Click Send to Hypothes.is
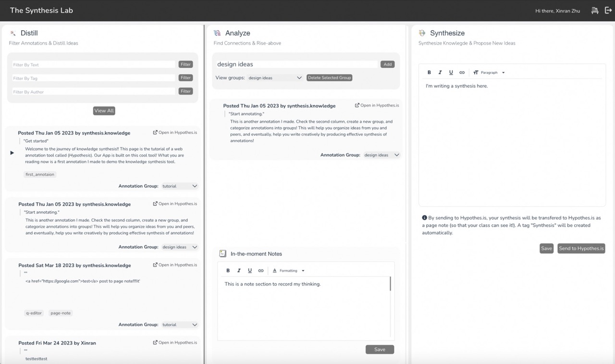Screen dimensions: 615x364 (581, 248)
